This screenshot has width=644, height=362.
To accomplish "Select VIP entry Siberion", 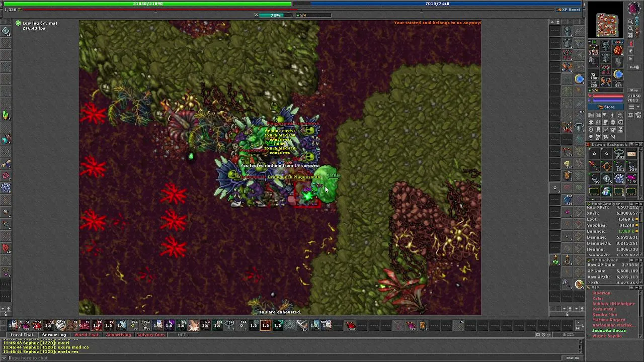I will pos(601,293).
